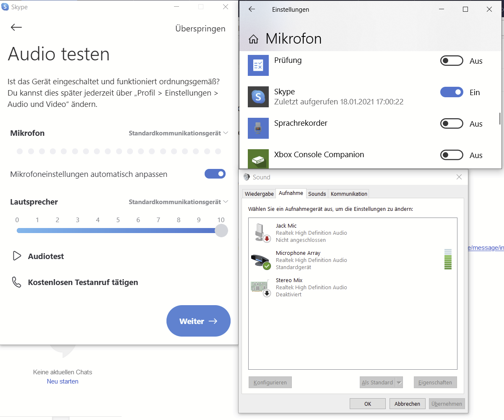Minimize the Einstellungen window

click(441, 9)
